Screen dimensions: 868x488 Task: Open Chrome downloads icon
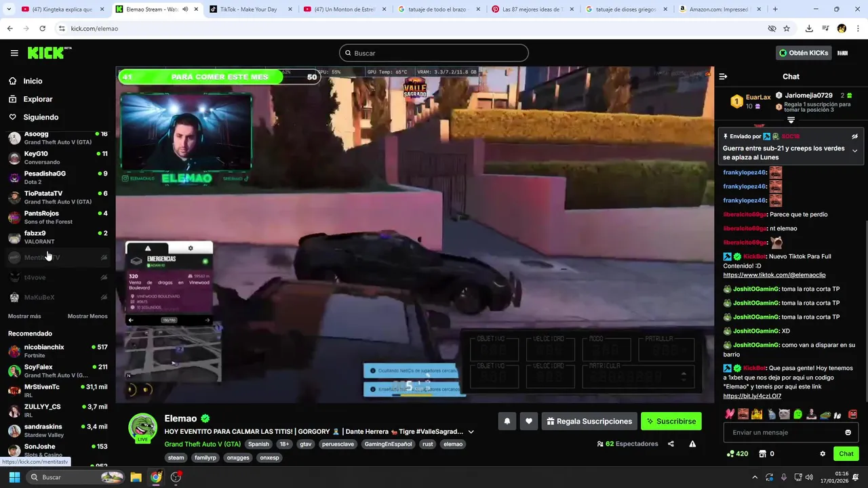pos(809,28)
